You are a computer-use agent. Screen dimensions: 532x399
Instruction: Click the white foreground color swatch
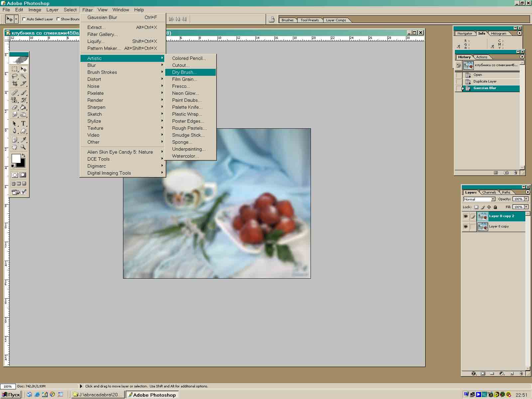point(16,159)
